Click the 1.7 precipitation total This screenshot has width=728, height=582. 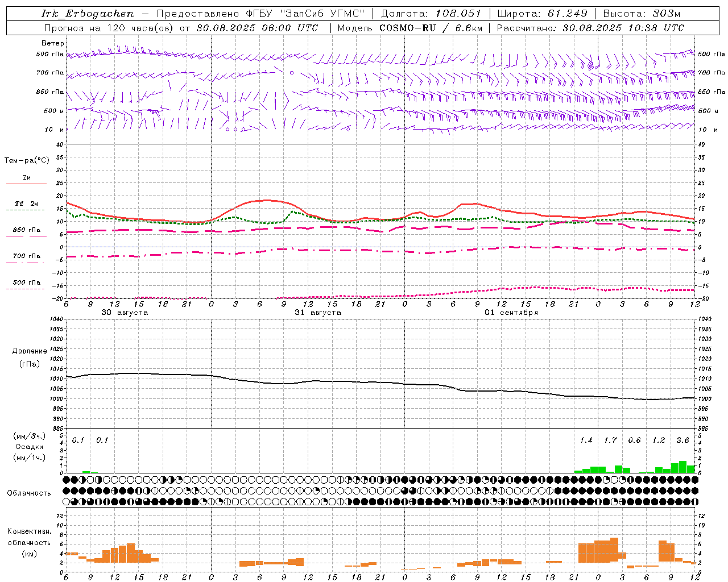coord(610,440)
